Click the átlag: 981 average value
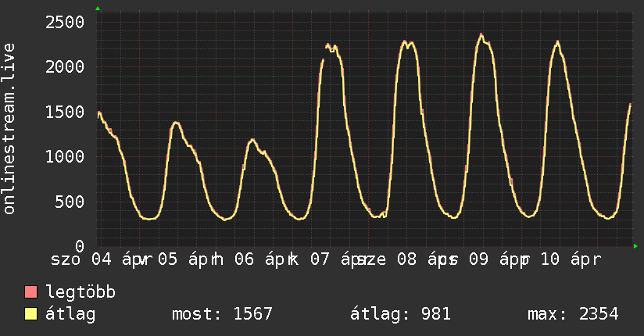 click(400, 314)
